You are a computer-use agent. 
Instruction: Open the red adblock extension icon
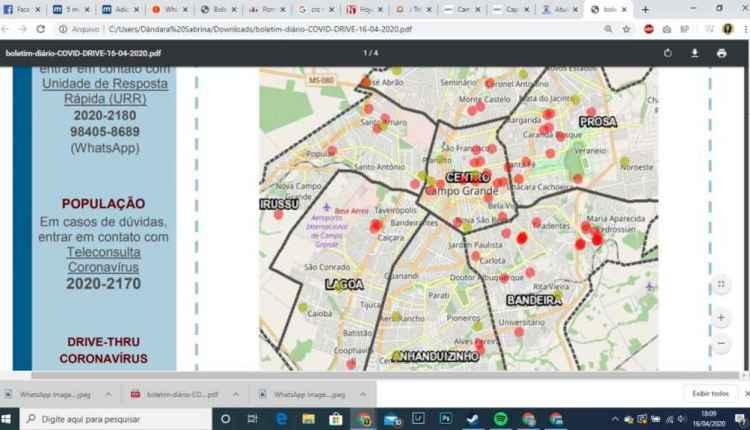coord(649,29)
